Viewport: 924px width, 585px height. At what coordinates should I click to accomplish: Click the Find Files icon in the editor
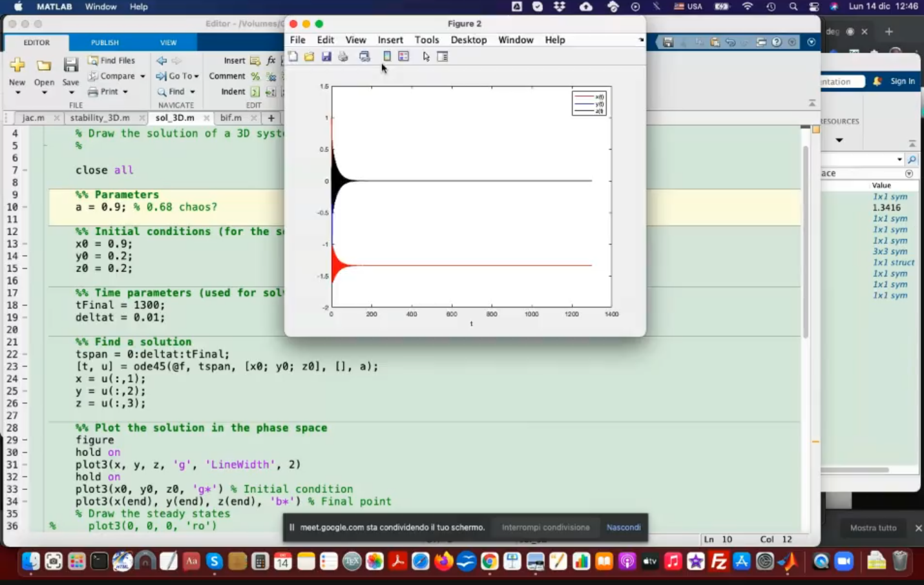coord(94,60)
